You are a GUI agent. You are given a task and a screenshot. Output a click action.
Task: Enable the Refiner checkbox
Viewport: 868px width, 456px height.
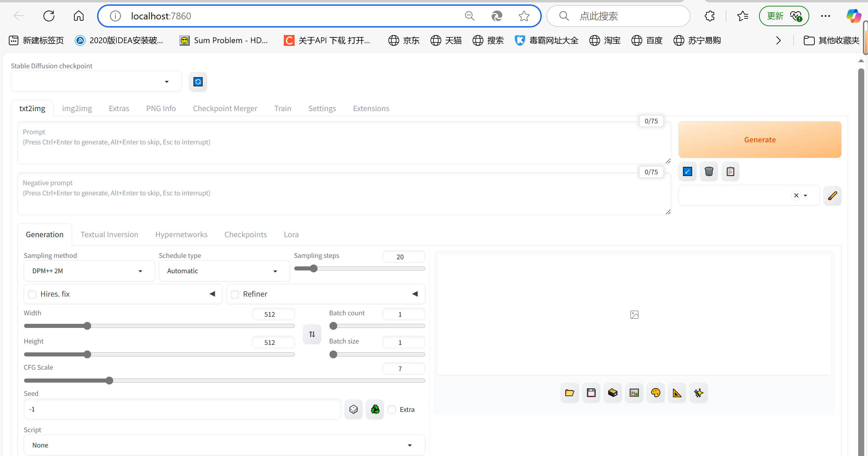235,294
